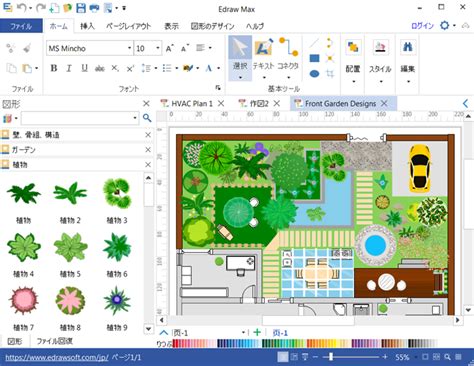The width and height of the screenshot is (474, 366).
Task: Switch to the 挿入 ribbon tab
Action: (x=87, y=26)
